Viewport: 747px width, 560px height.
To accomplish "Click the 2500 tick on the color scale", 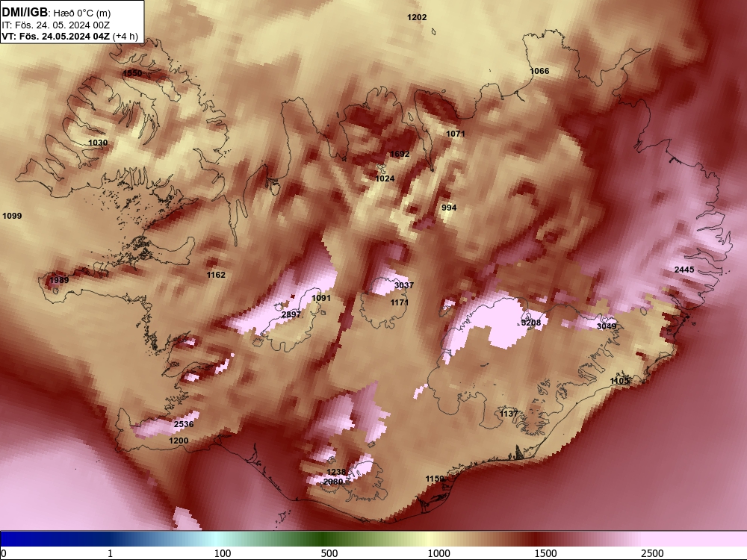I will pos(652,553).
